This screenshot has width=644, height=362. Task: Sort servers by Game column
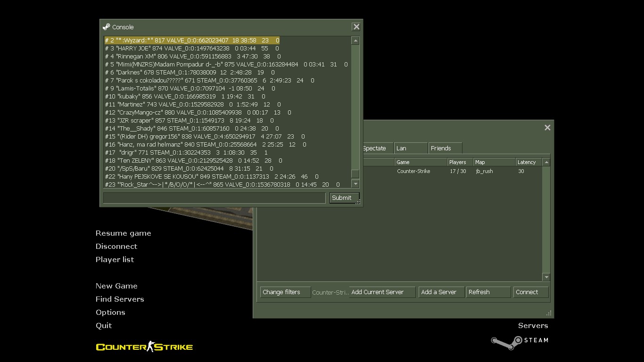tap(421, 162)
